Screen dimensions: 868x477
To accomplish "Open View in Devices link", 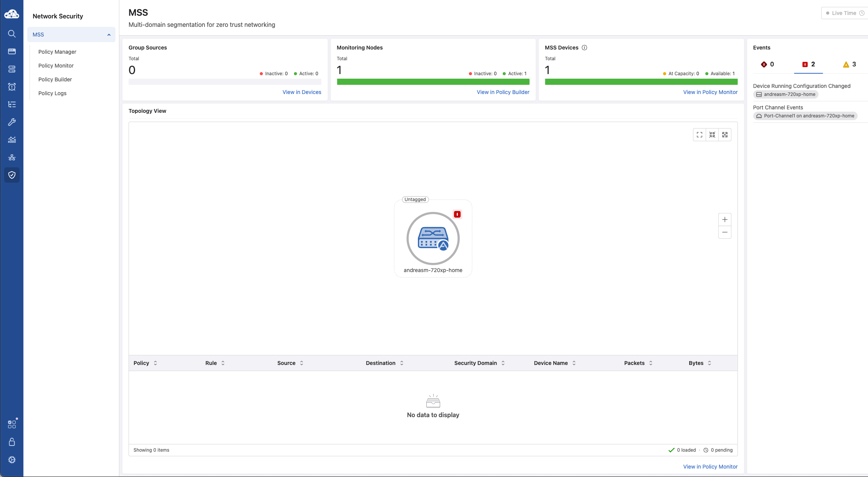I will tap(302, 92).
